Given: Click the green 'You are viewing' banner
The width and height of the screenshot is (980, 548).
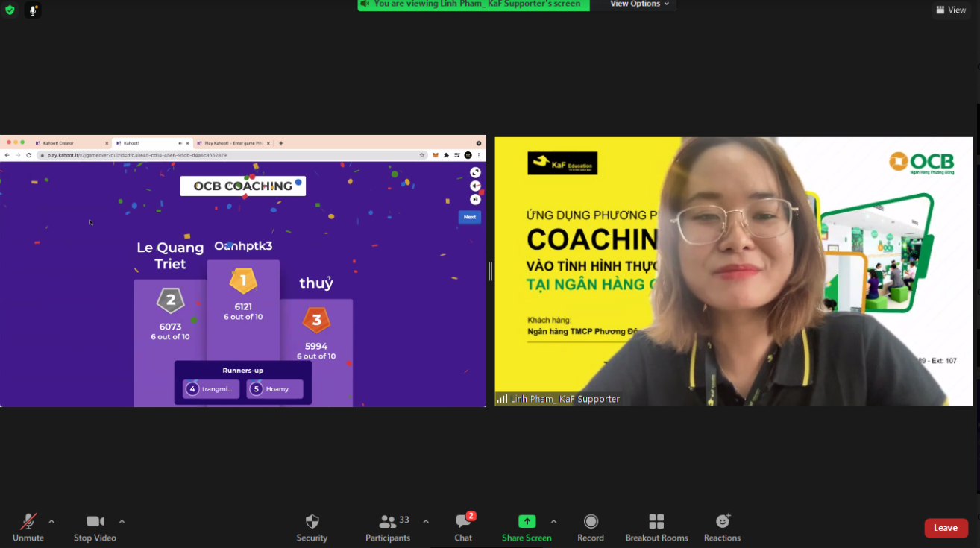Looking at the screenshot, I should pyautogui.click(x=474, y=4).
